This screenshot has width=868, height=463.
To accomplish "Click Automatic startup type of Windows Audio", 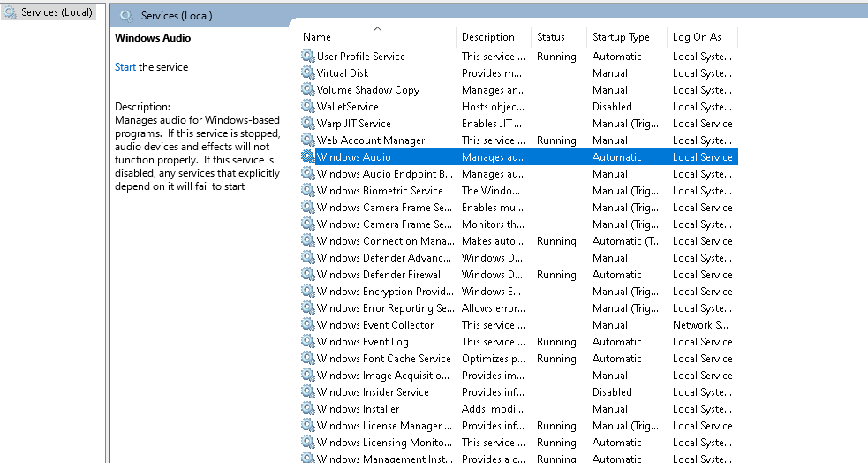I will click(616, 156).
